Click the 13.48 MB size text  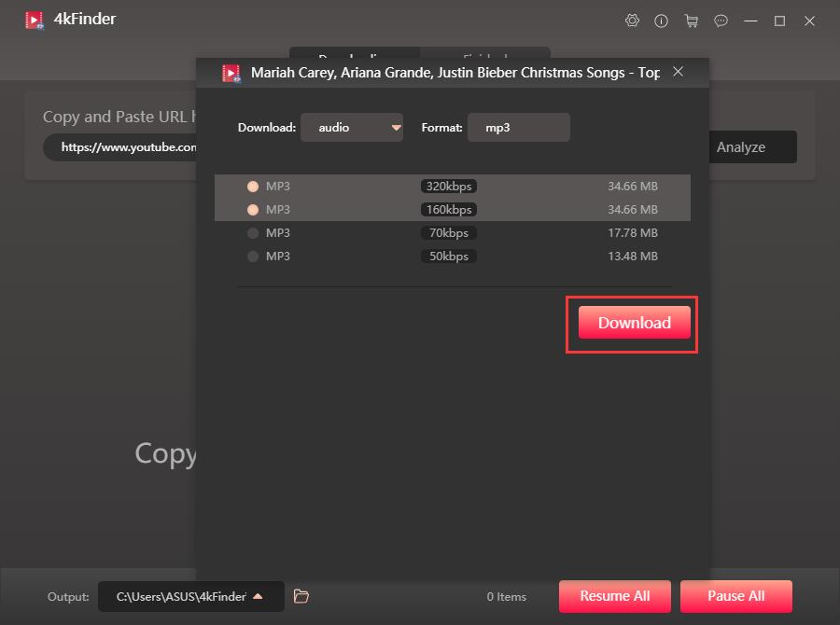pyautogui.click(x=633, y=256)
